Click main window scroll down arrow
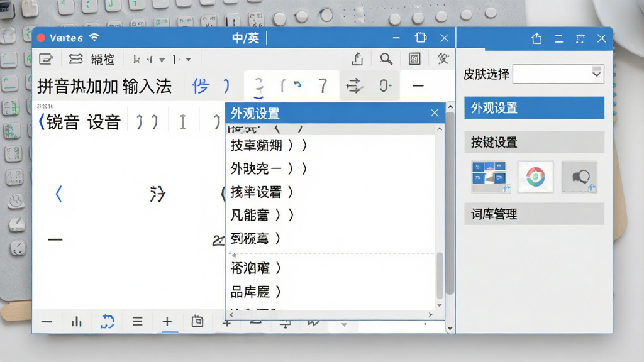This screenshot has width=644, height=362. coord(450,328)
